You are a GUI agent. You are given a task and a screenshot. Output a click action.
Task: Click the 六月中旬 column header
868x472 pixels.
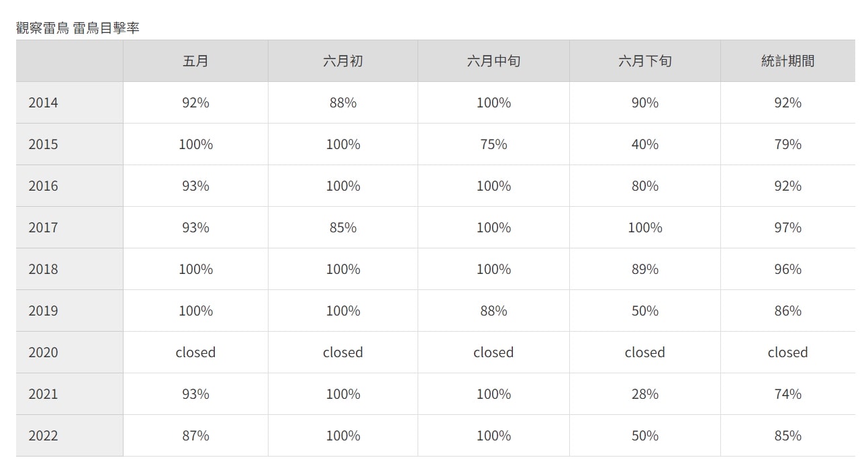(493, 61)
